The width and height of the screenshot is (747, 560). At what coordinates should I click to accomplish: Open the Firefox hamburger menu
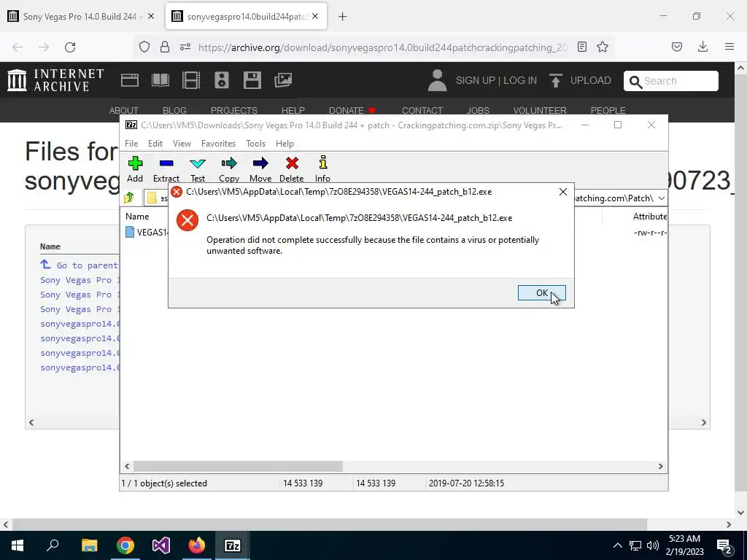(729, 47)
